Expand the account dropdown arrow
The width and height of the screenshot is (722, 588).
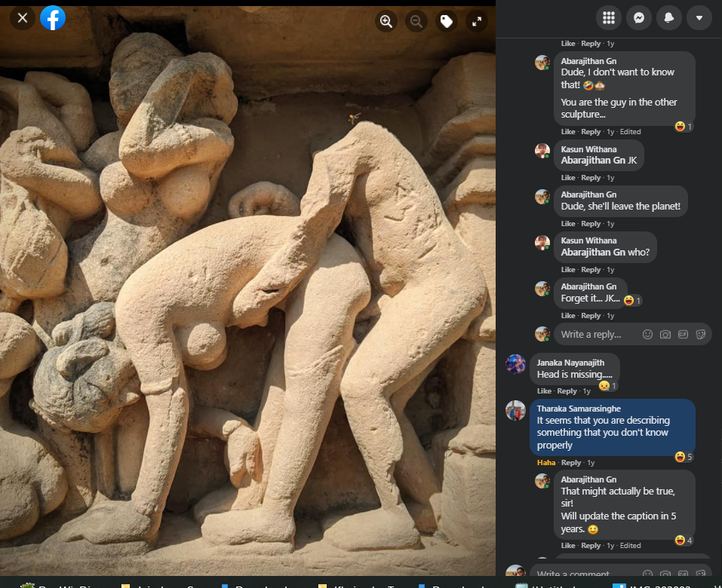coord(699,18)
